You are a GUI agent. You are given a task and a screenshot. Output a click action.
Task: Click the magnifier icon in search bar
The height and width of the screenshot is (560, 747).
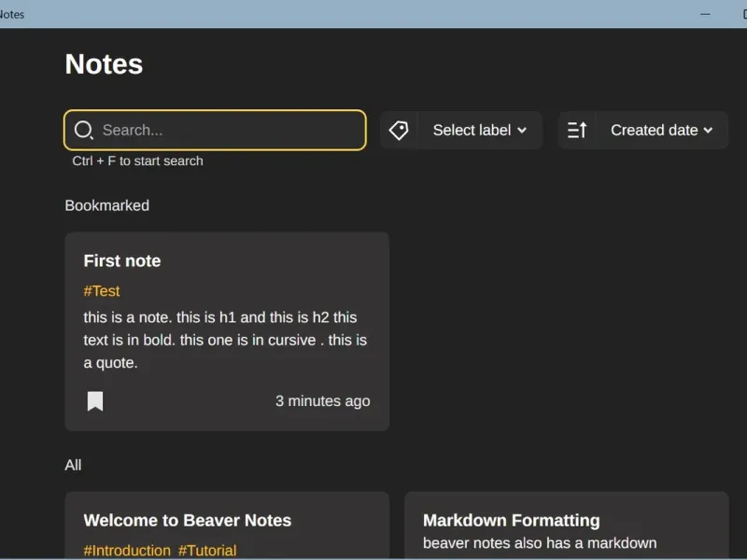[x=83, y=131]
